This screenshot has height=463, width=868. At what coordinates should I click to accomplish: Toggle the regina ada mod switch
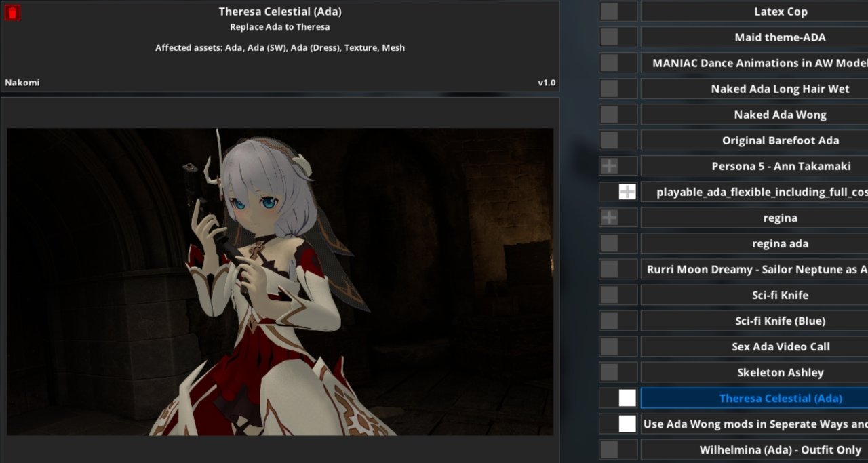pyautogui.click(x=618, y=243)
